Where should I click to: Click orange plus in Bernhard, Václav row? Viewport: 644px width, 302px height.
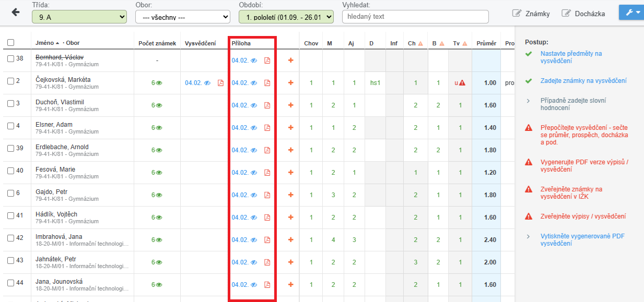point(291,61)
